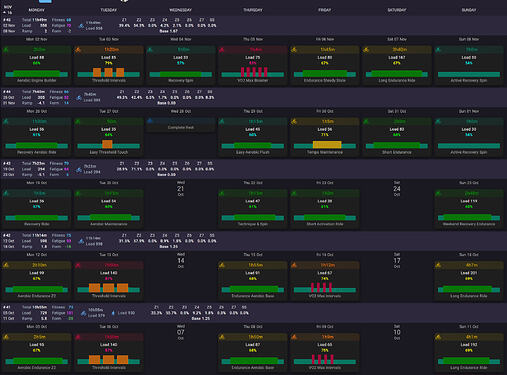This screenshot has width=507, height=375.
Task: Click orange ride icon on Fri 16 Oct card
Action: [294, 265]
